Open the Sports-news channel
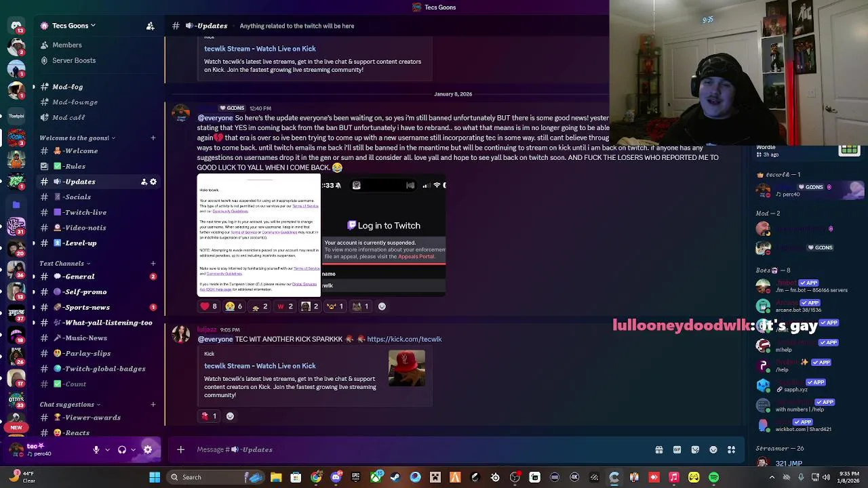Viewport: 868px width, 488px height. tap(98, 307)
